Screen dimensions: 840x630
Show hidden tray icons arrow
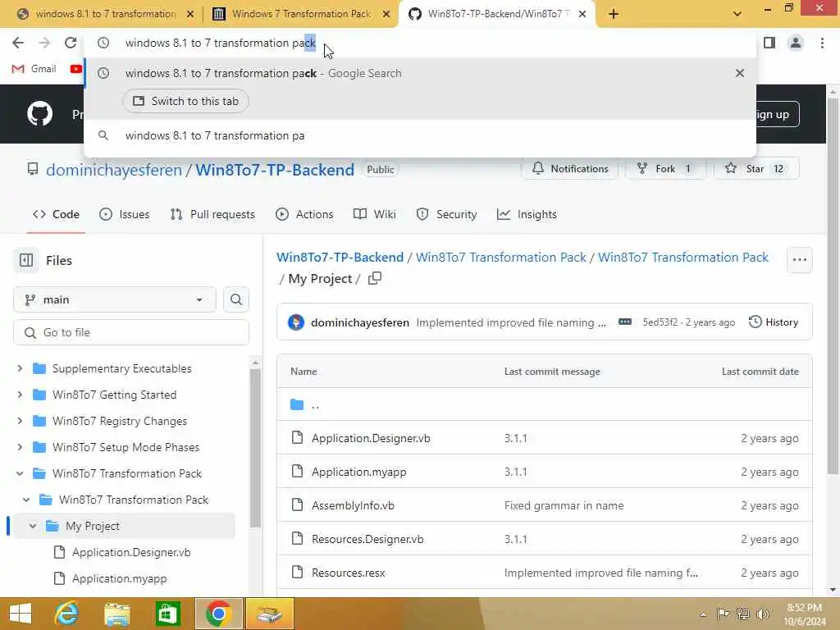[x=703, y=614]
